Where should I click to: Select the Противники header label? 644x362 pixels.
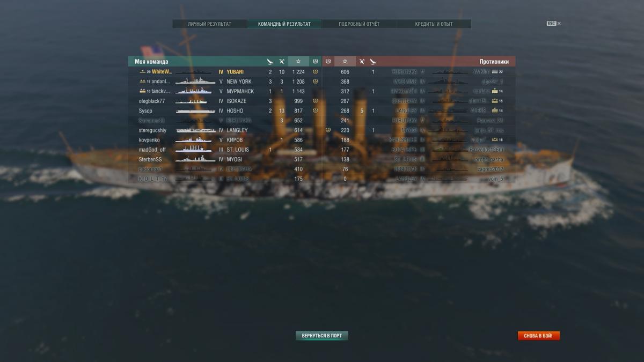click(494, 62)
